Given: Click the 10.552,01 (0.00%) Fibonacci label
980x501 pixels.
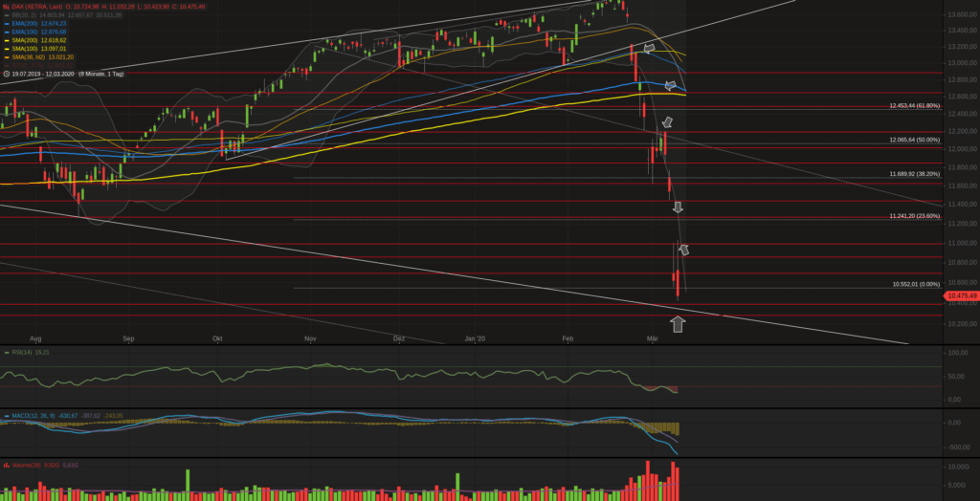Looking at the screenshot, I should click(916, 284).
